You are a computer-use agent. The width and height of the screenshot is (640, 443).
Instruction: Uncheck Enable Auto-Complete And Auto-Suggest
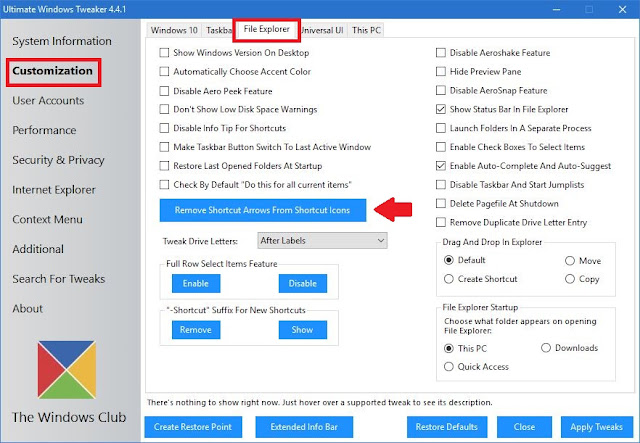pyautogui.click(x=441, y=166)
